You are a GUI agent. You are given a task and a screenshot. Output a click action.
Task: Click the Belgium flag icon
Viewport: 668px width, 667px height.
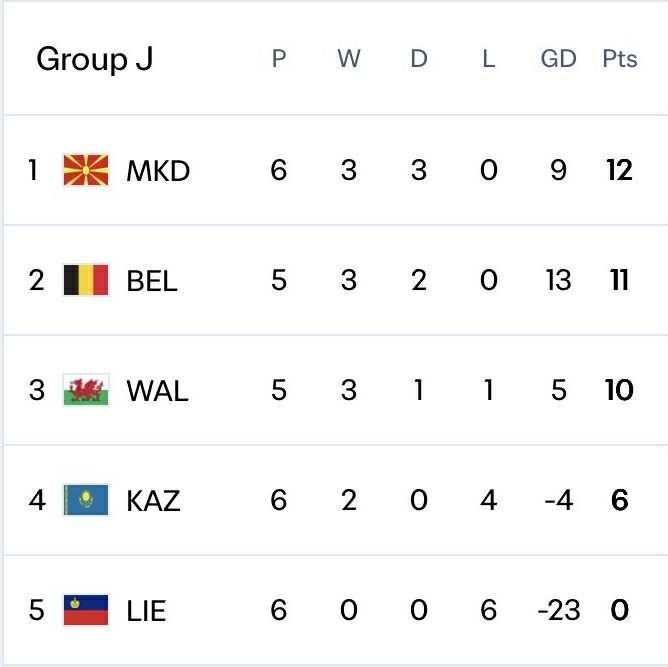[x=85, y=280]
